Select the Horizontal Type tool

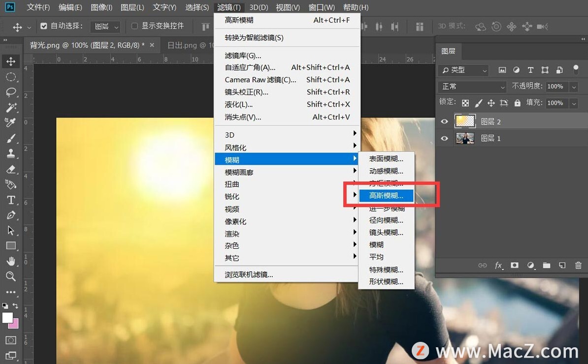click(x=11, y=200)
